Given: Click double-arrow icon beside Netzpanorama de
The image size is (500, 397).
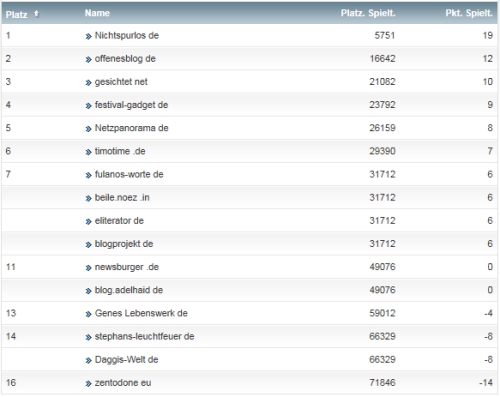Looking at the screenshot, I should (88, 129).
